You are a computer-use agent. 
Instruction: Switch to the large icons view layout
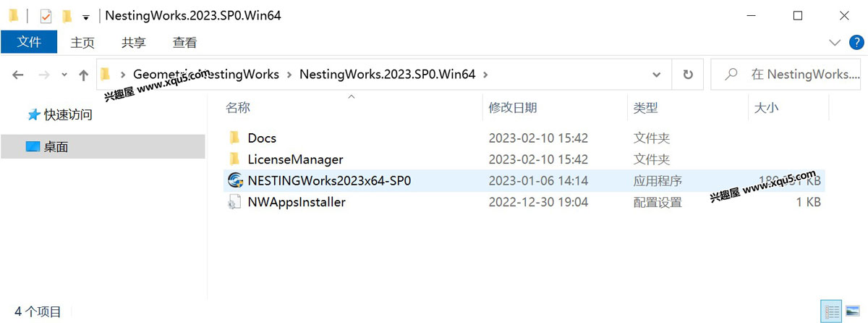pos(853,311)
